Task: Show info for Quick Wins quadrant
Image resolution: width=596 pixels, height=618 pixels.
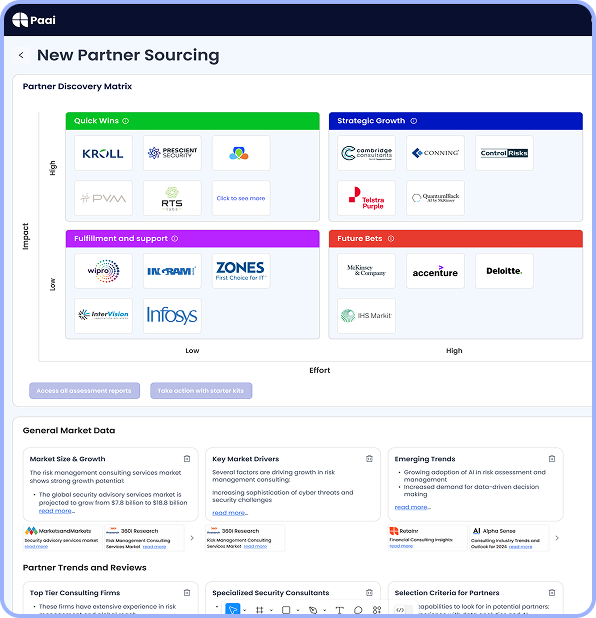Action: [x=126, y=121]
